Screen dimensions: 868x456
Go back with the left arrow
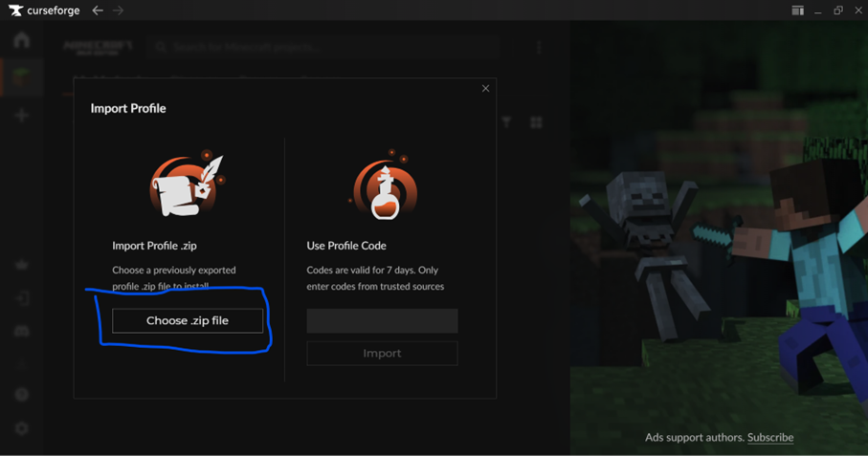pyautogui.click(x=98, y=11)
